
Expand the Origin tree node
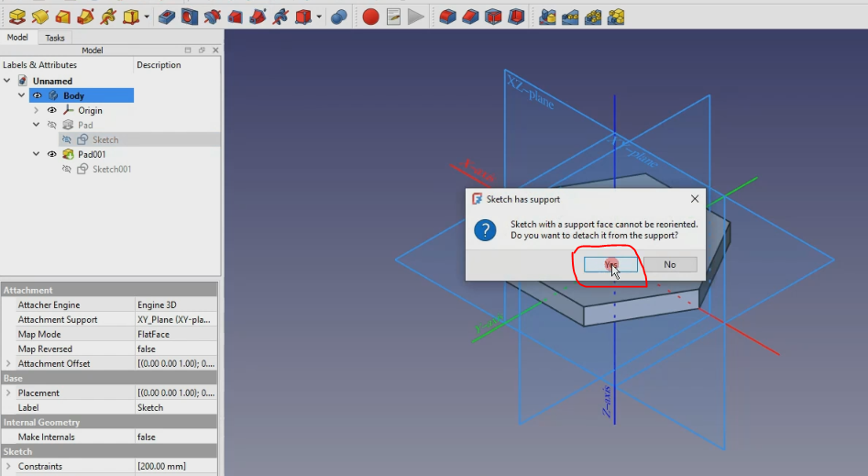pyautogui.click(x=36, y=110)
